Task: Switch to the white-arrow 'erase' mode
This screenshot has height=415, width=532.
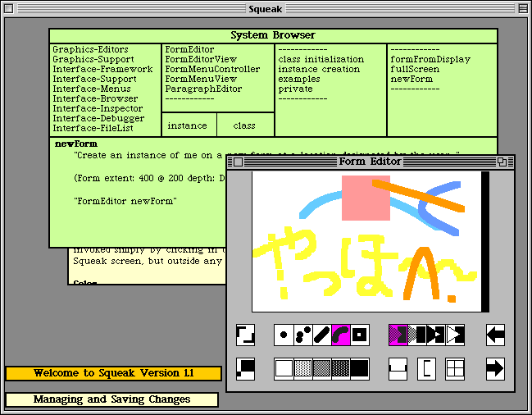Action: (x=455, y=335)
